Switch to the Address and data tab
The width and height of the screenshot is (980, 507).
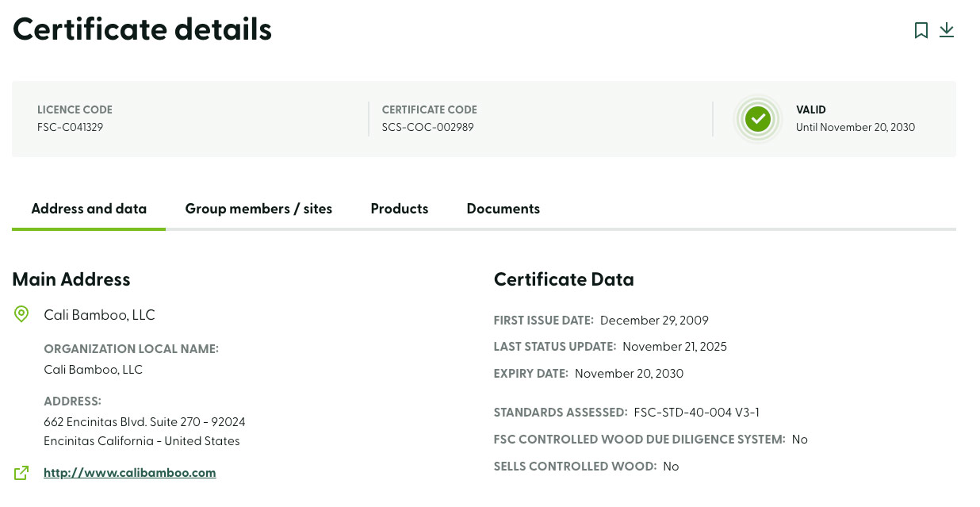(x=89, y=209)
